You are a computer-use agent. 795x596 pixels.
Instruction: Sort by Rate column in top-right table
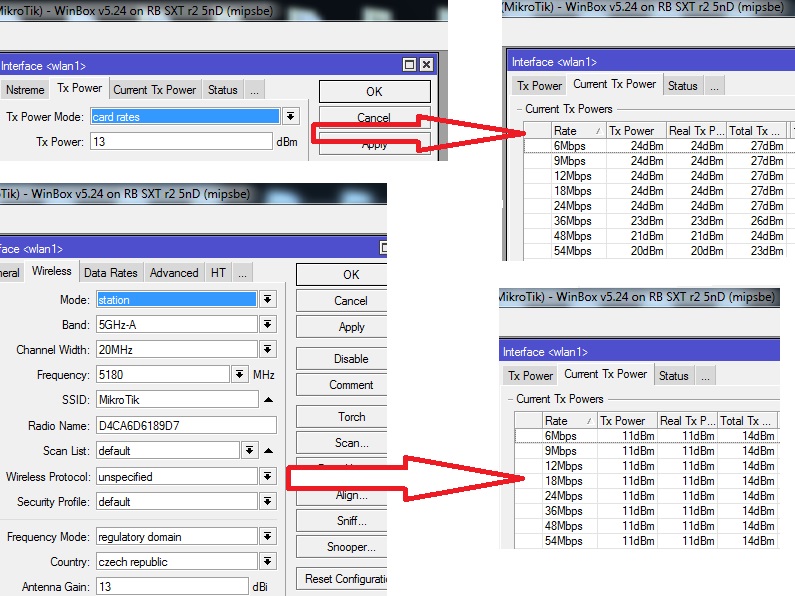tap(579, 131)
